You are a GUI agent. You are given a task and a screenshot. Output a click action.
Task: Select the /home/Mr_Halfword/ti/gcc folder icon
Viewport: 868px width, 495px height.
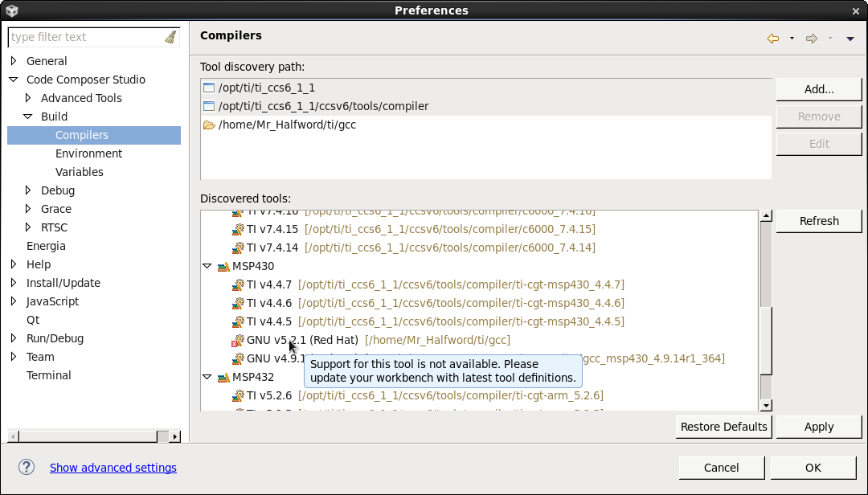(209, 125)
